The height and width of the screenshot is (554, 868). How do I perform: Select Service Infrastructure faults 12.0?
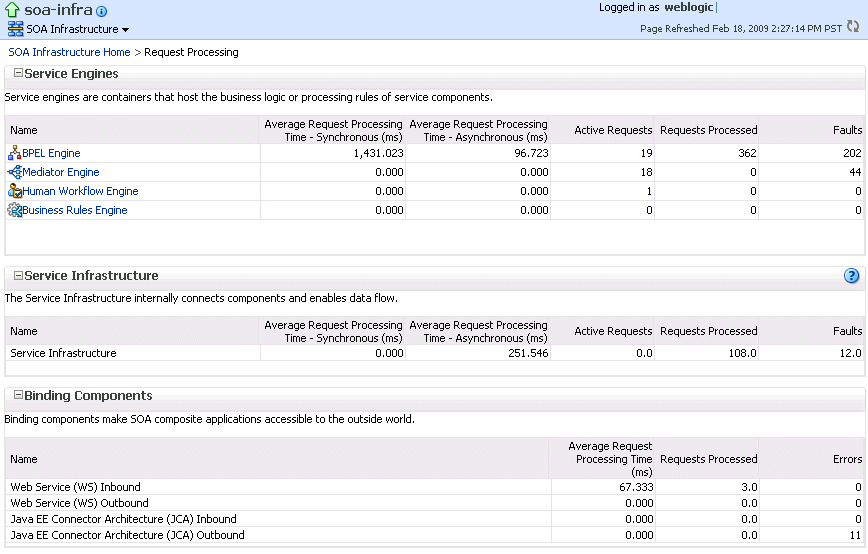[x=850, y=353]
